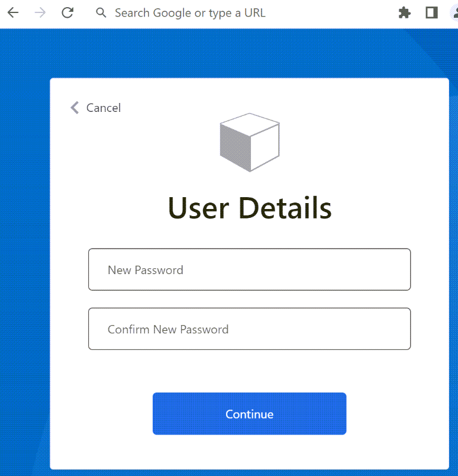Click the Confirm New Password field
This screenshot has height=476, width=458.
pyautogui.click(x=249, y=329)
